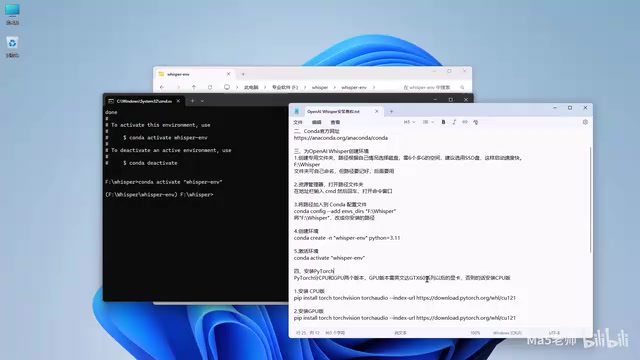Viewport: 640px width, 360px height.
Task: Maximize the Terminal window
Action: [x=451, y=100]
